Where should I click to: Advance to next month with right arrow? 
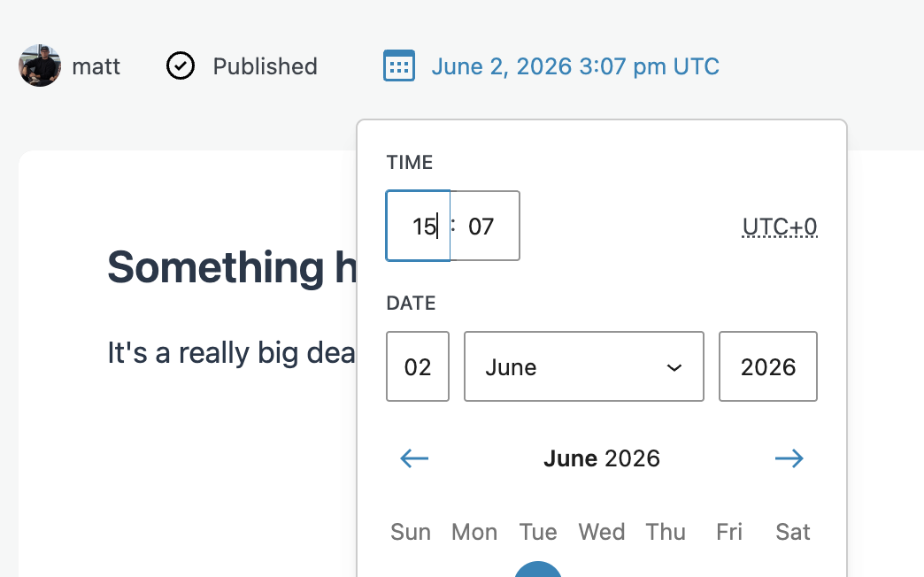(789, 458)
